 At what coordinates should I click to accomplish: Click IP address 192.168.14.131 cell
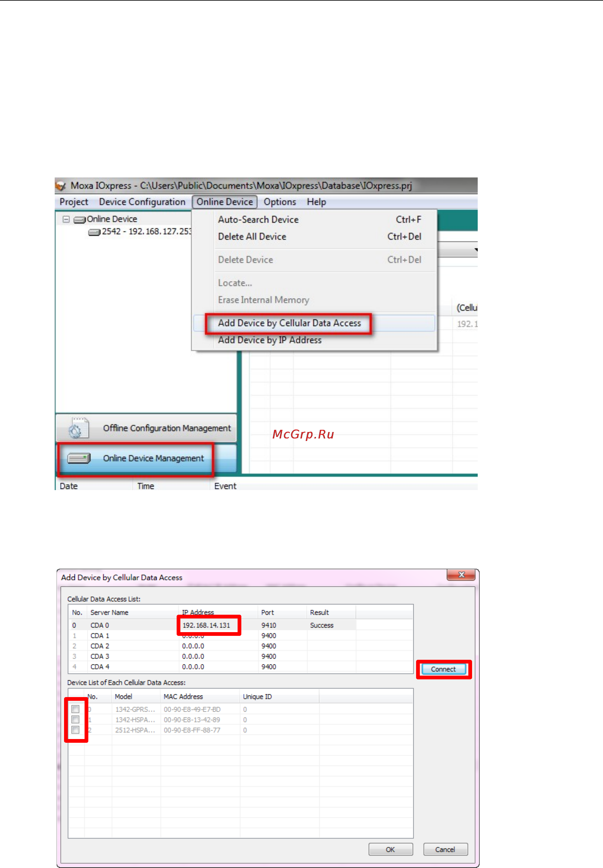[206, 625]
